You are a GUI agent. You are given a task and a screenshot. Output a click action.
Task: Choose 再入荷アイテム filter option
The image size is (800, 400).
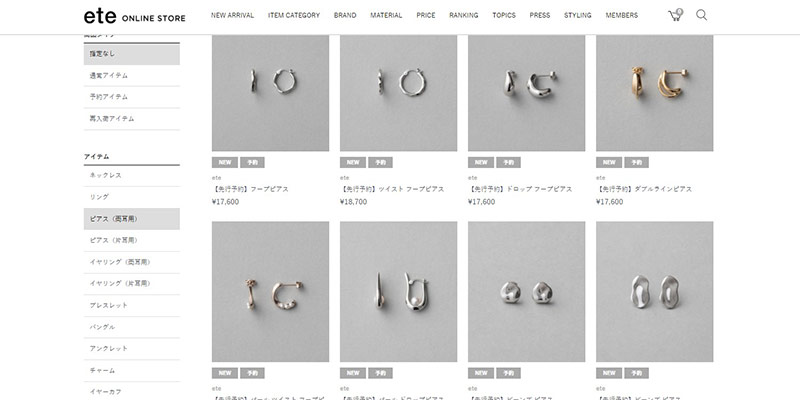(x=132, y=119)
